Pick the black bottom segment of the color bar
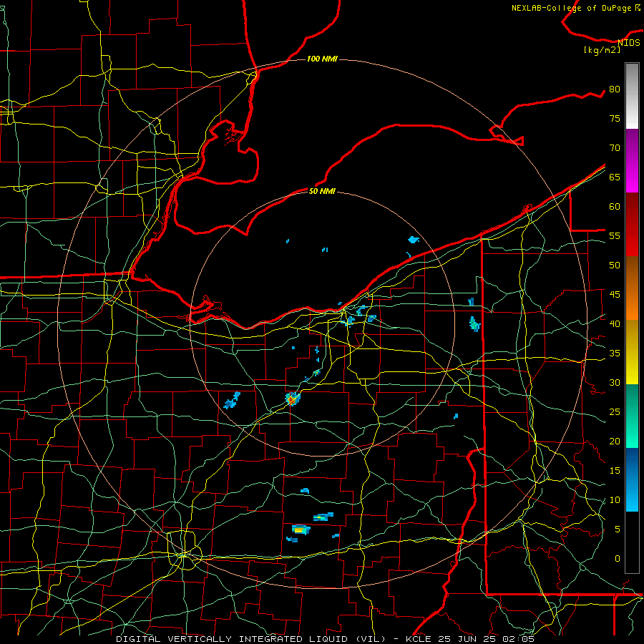Screen dimensions: 644x644 (x=632, y=542)
